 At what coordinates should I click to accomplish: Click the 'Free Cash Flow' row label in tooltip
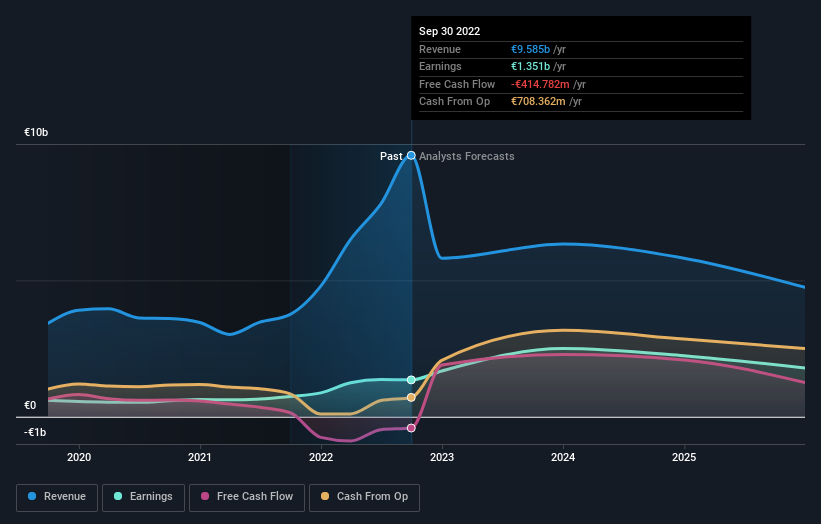tap(457, 84)
